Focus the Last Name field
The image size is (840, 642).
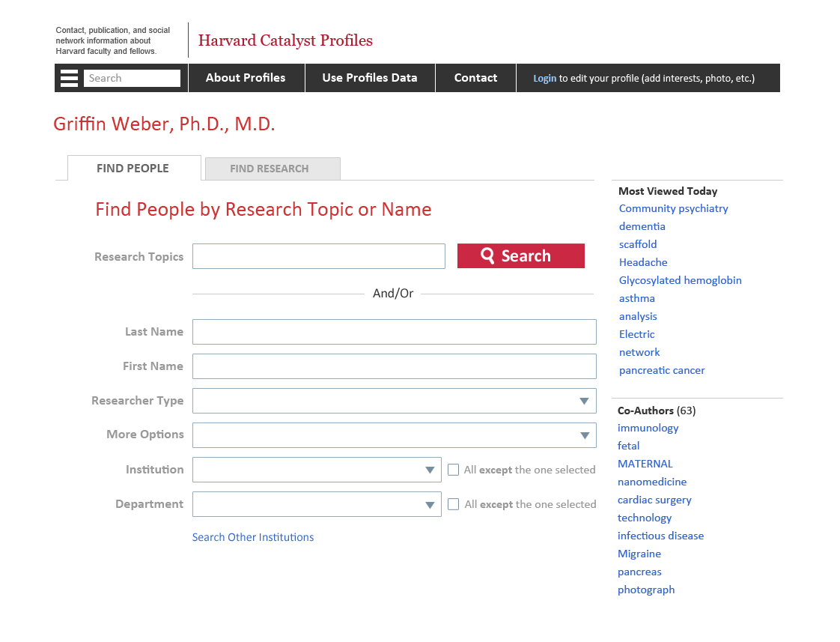395,332
